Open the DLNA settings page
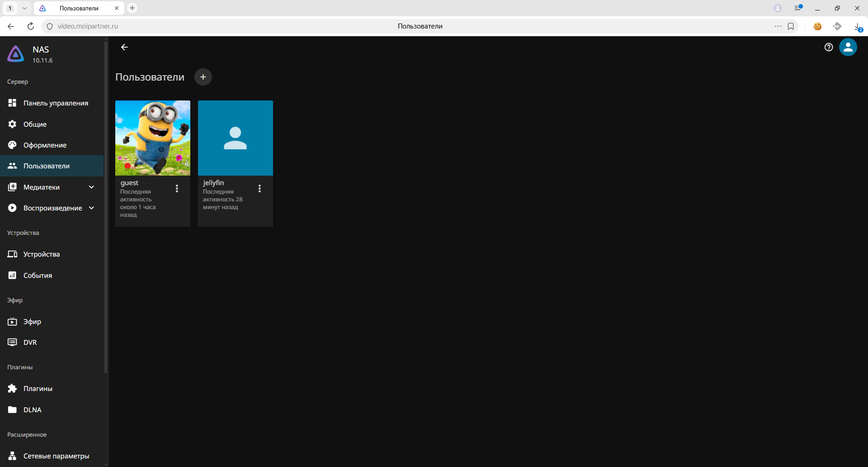The width and height of the screenshot is (868, 467). (x=33, y=410)
